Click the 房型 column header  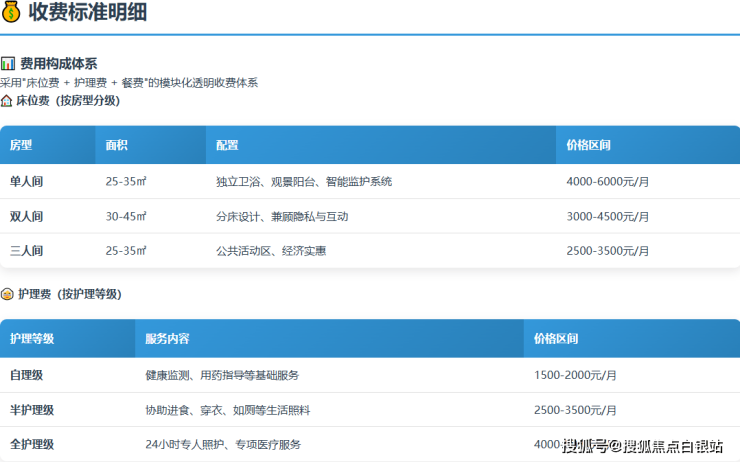(x=21, y=145)
